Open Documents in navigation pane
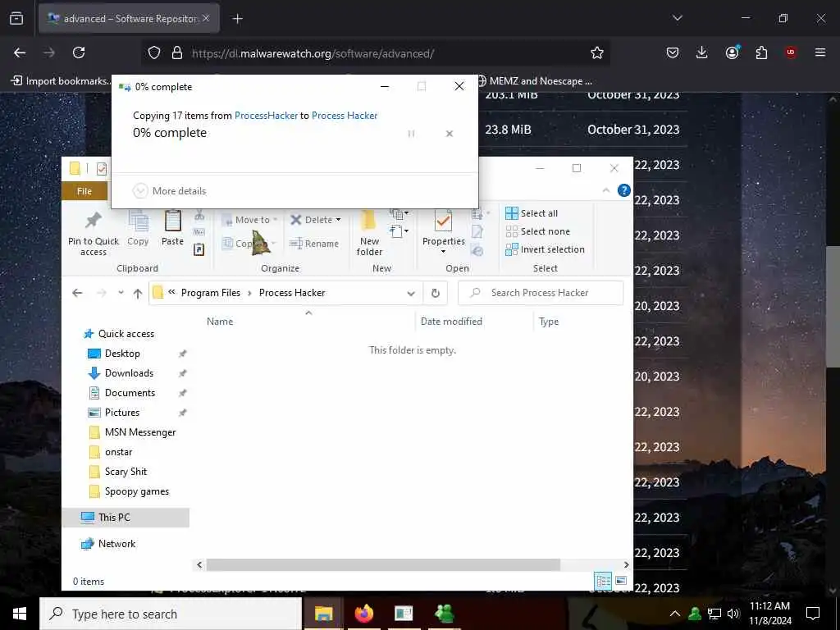Image resolution: width=840 pixels, height=630 pixels. 130,393
